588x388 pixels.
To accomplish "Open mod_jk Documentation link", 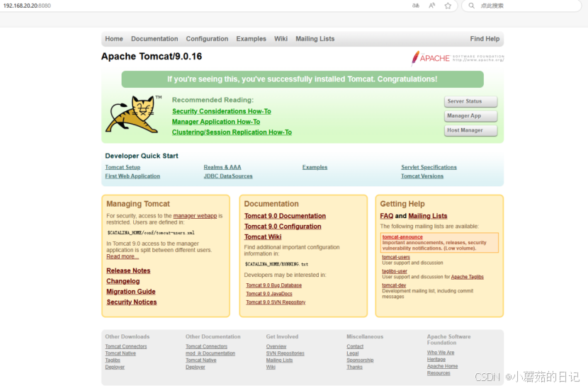I will pyautogui.click(x=210, y=353).
